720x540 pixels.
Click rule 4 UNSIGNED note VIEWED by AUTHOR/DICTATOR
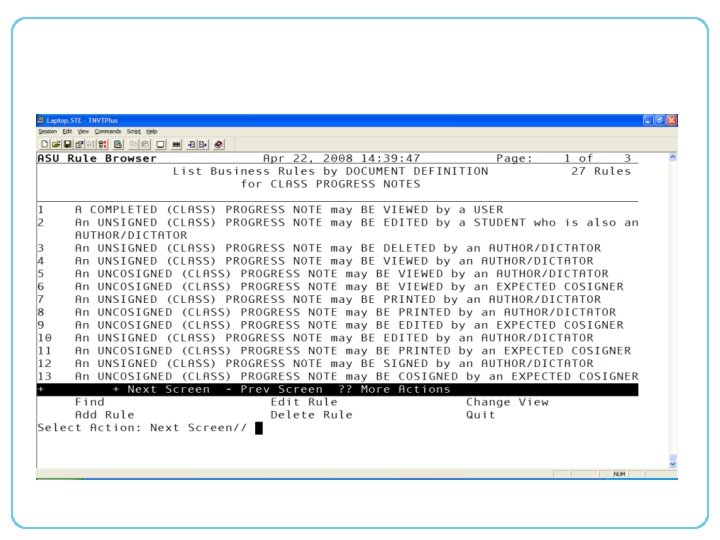pos(315,261)
